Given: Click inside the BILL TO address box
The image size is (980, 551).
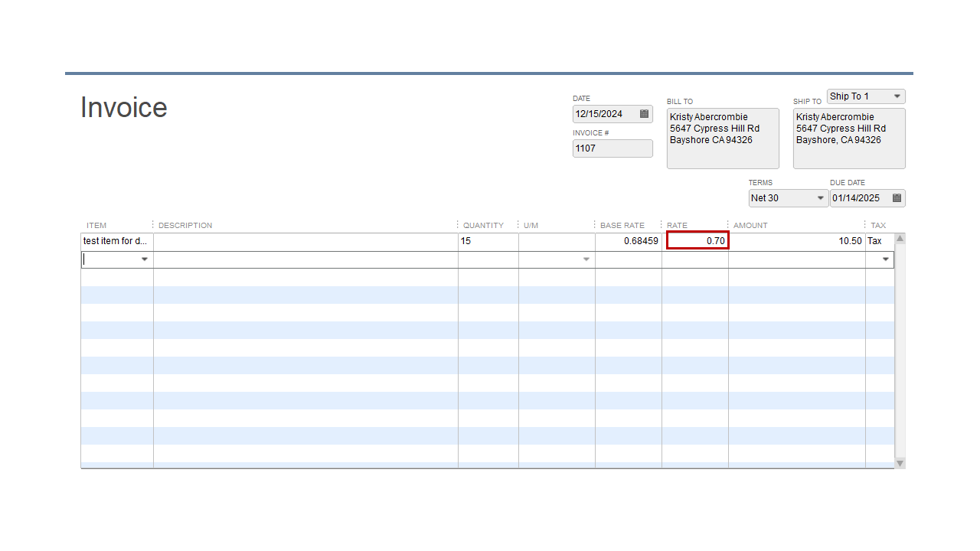Looking at the screenshot, I should (x=722, y=138).
